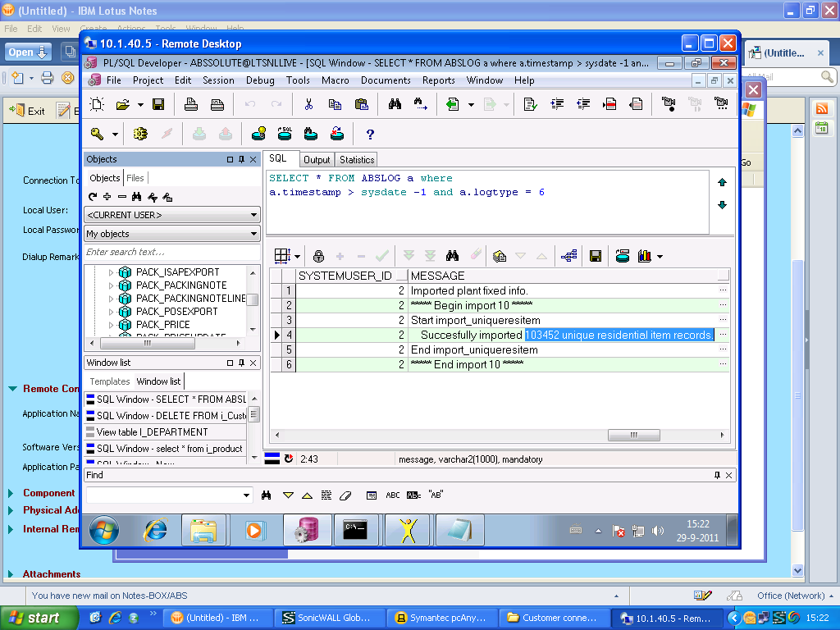Click the Save icon in main toolbar
This screenshot has height=630, width=840.
[158, 104]
